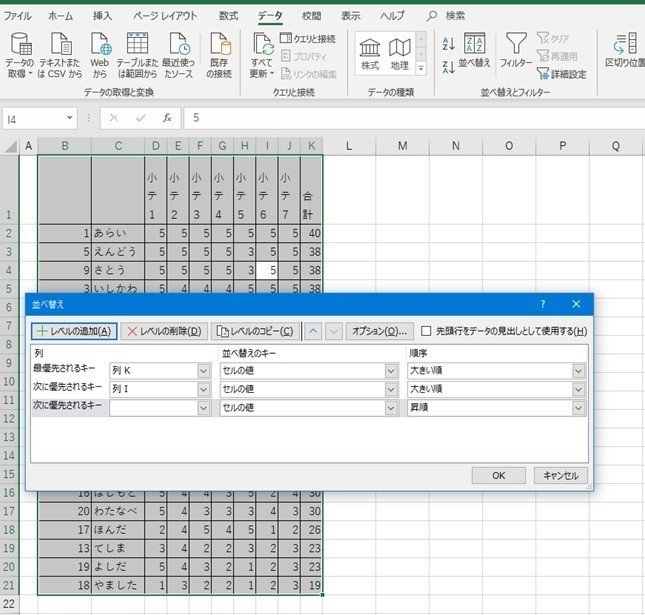
Task: Click the formula bar showing 5
Action: tap(414, 118)
